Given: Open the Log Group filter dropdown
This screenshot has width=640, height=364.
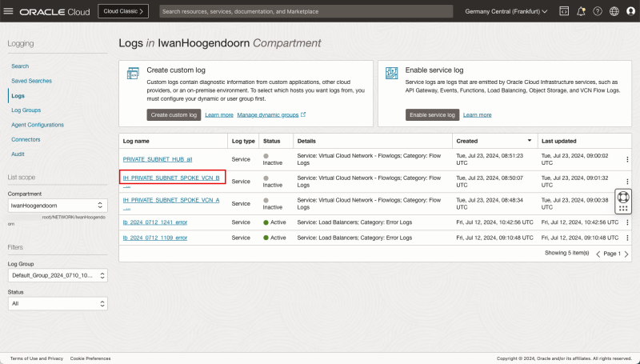Looking at the screenshot, I should pos(57,275).
